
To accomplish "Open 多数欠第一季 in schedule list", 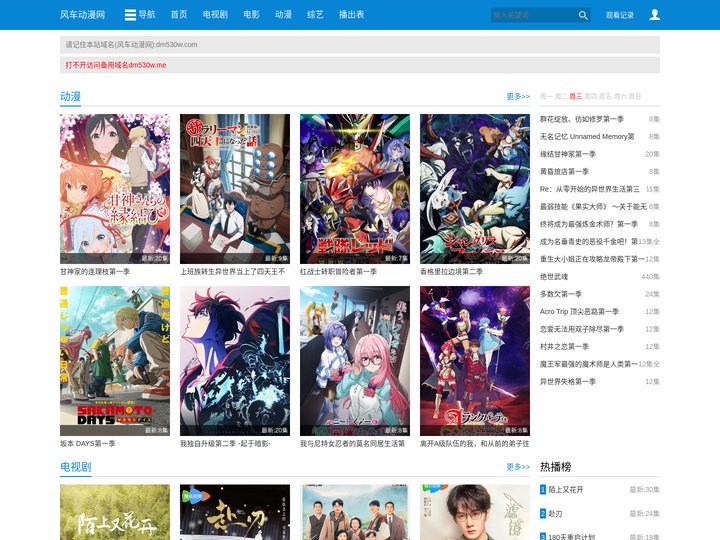I will [561, 294].
